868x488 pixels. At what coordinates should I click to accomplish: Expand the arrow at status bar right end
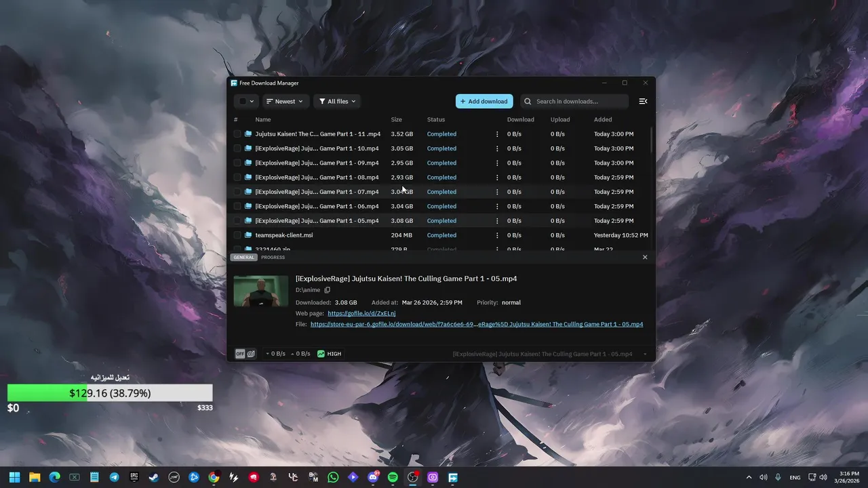[x=645, y=354]
